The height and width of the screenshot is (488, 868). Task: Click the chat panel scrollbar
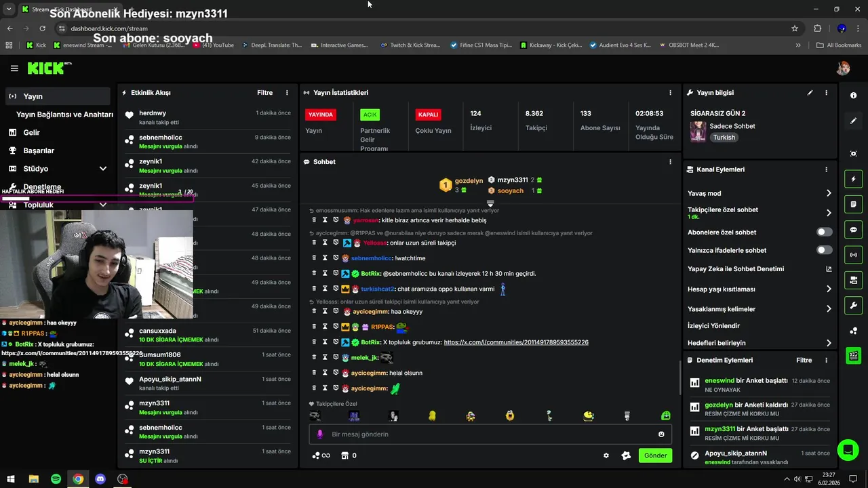679,378
